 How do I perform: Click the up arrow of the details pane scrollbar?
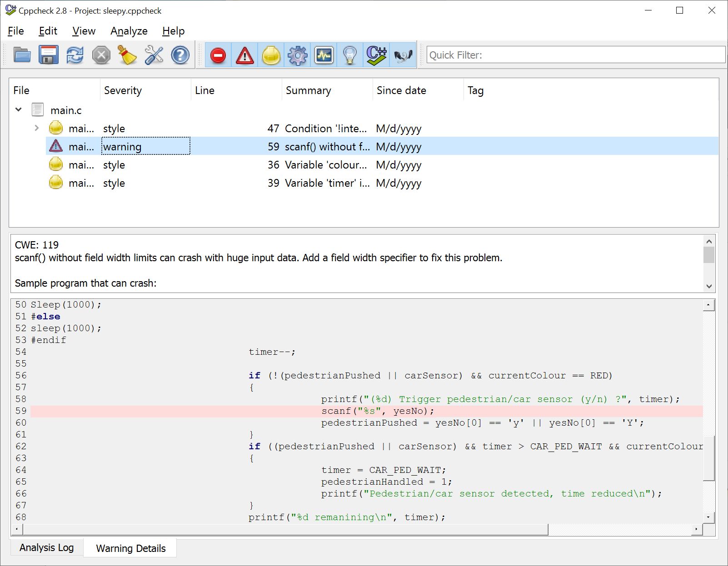(709, 241)
